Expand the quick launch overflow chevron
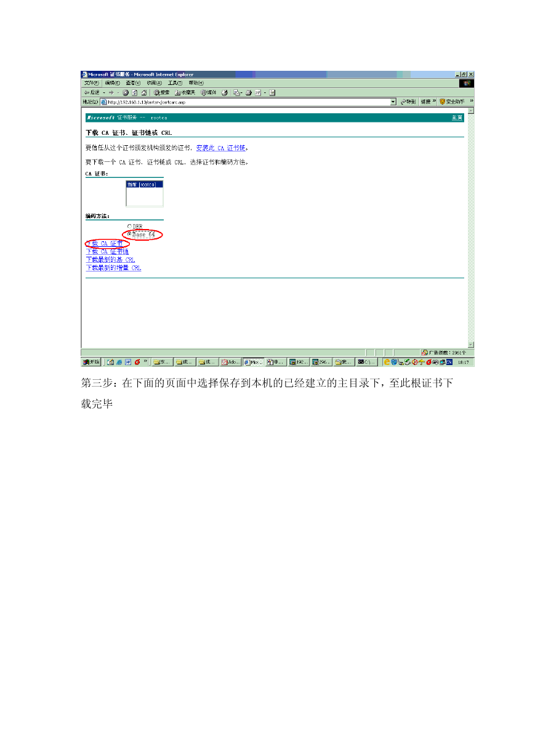 point(145,361)
